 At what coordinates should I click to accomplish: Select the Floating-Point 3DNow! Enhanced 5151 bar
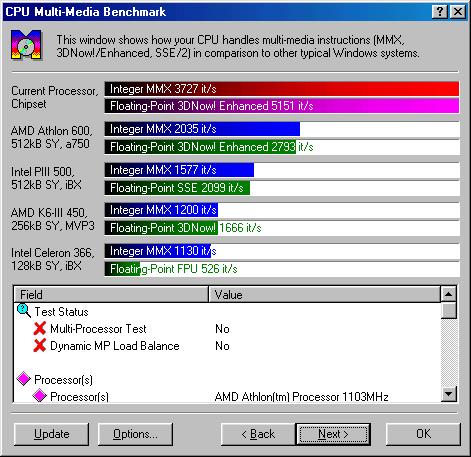click(282, 106)
